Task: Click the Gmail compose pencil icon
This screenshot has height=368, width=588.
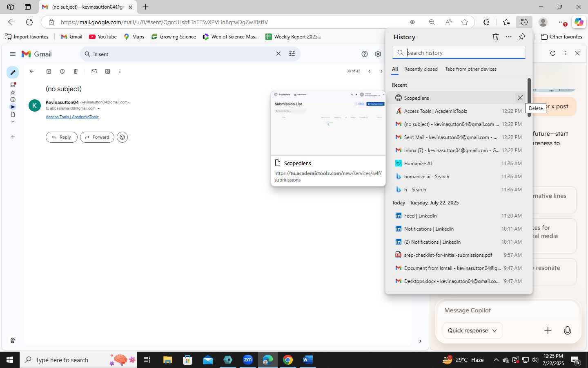Action: coord(13,72)
